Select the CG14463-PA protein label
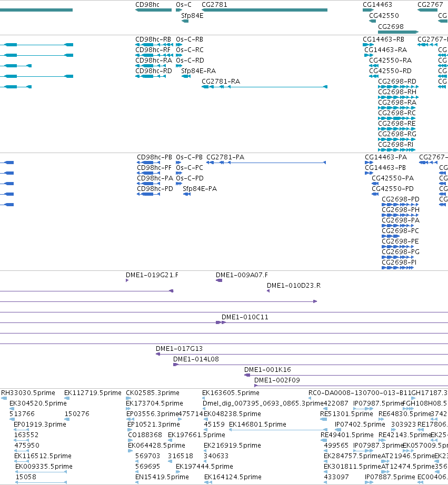Image resolution: width=448 pixels, height=485 pixels. (386, 157)
